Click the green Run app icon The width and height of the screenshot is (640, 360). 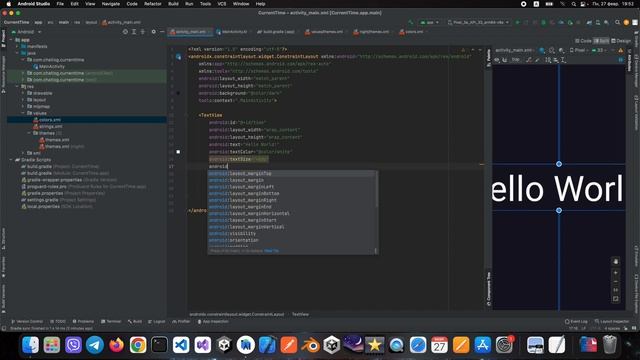pos(518,22)
